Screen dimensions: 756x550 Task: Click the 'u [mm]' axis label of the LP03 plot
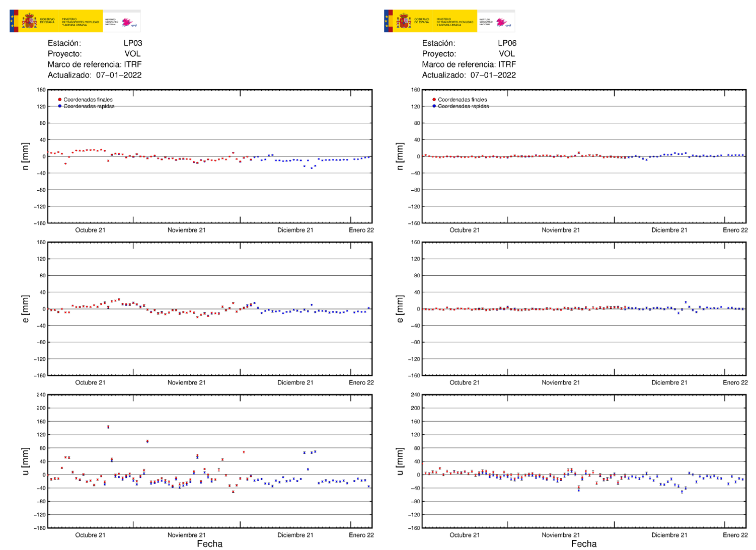pyautogui.click(x=26, y=461)
